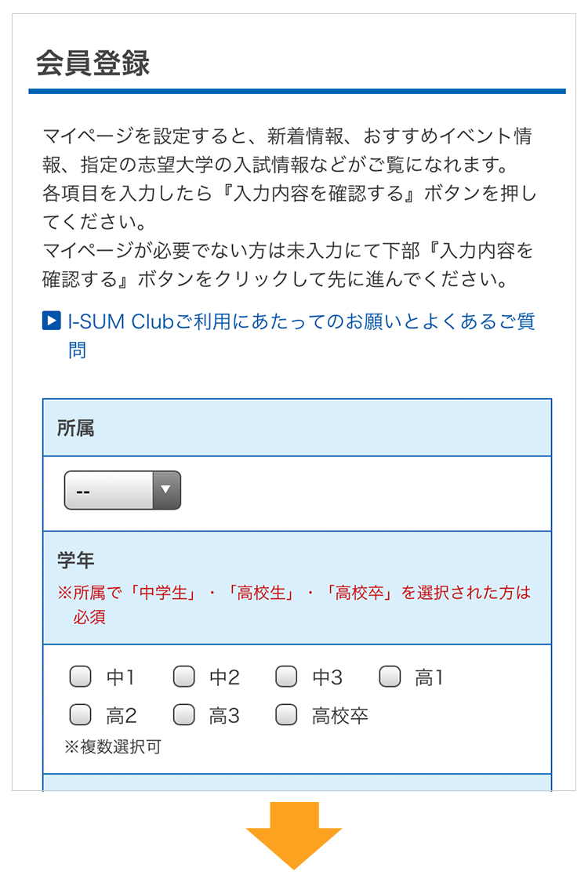
Task: Click the 高校卒 label text
Action: pos(339,716)
